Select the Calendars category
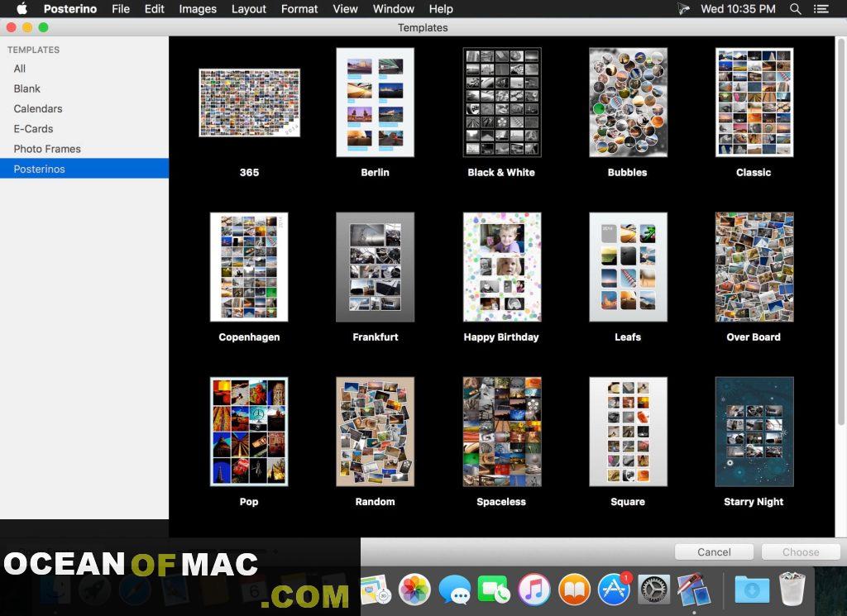The image size is (847, 616). pyautogui.click(x=84, y=108)
